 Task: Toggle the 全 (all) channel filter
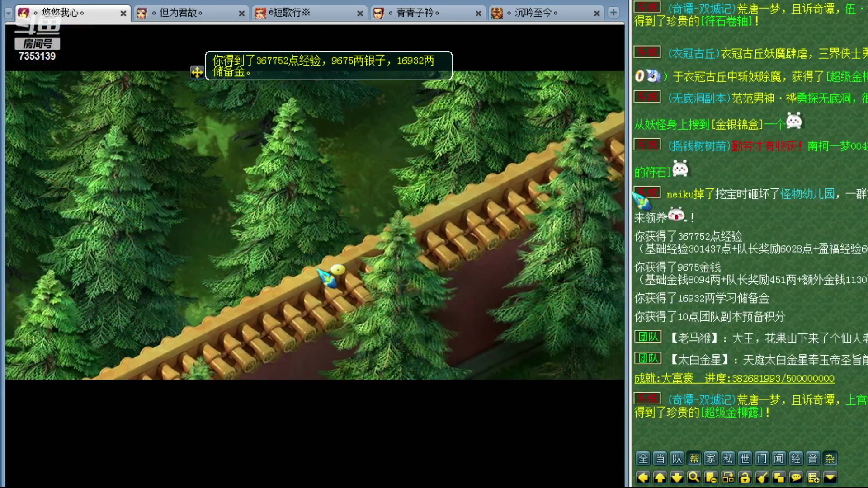[x=643, y=459]
